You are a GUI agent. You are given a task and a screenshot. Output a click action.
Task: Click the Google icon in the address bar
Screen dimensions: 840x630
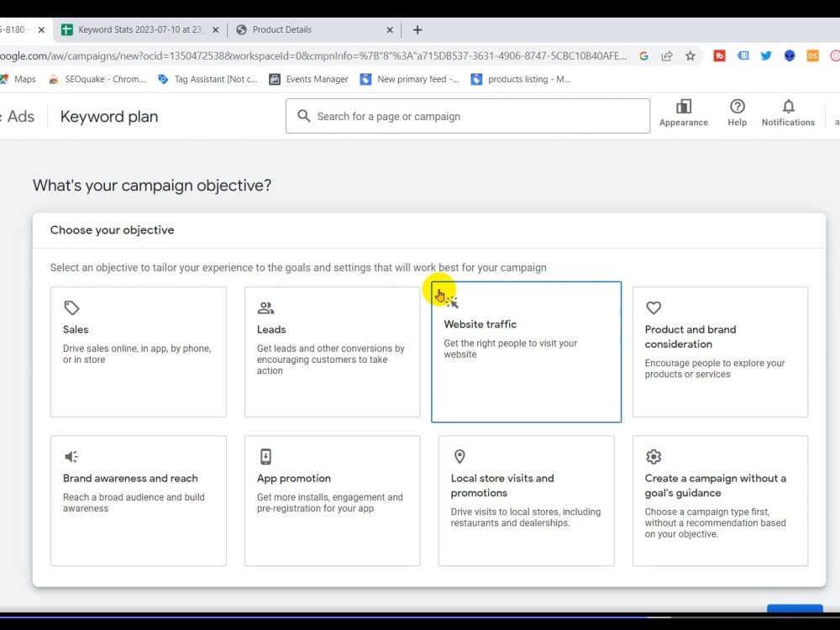(644, 55)
